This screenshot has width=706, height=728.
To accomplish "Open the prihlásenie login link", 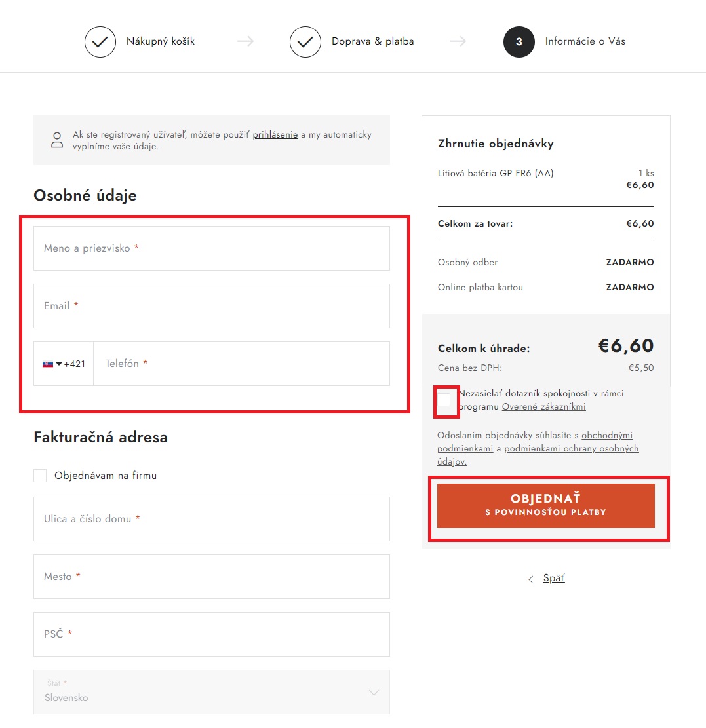I will click(x=275, y=134).
